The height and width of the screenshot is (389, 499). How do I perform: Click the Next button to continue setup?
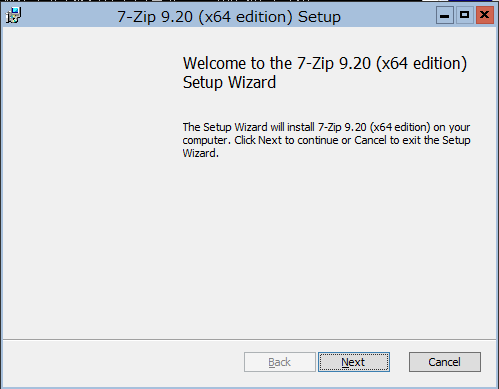click(354, 362)
